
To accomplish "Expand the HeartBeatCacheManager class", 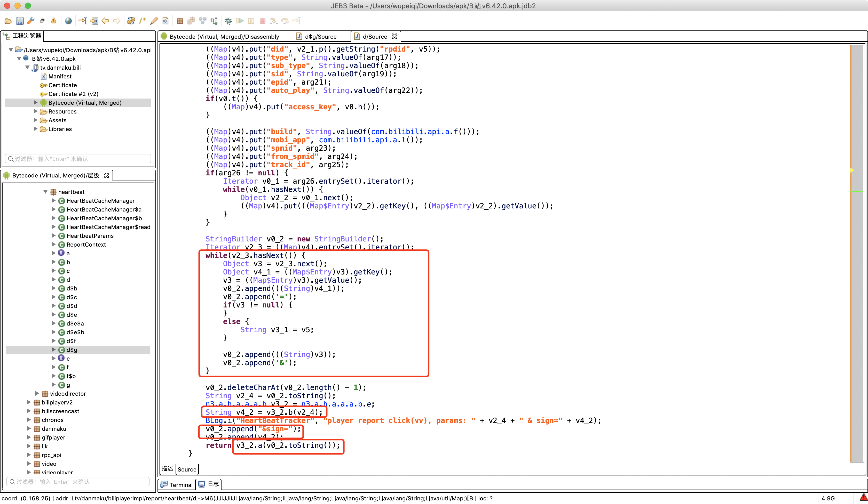I will click(x=54, y=200).
